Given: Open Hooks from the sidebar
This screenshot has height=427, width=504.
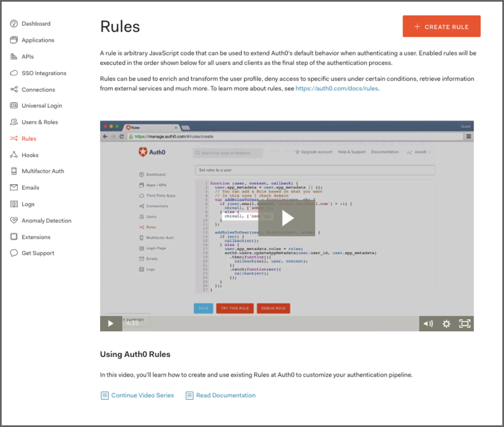Looking at the screenshot, I should [x=30, y=155].
